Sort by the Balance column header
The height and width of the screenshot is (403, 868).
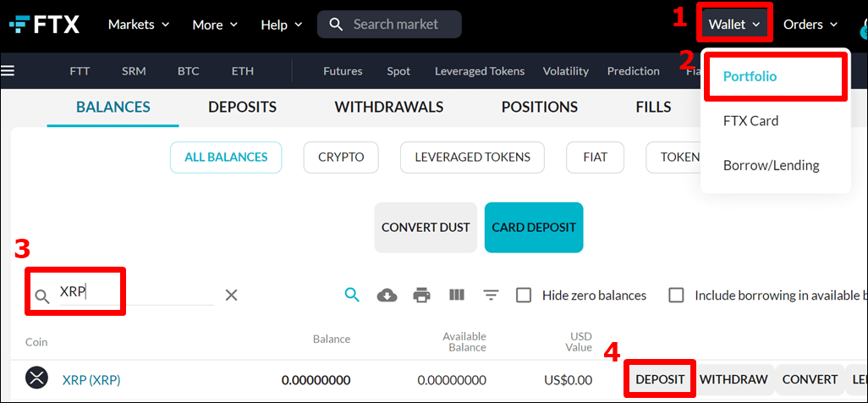332,340
